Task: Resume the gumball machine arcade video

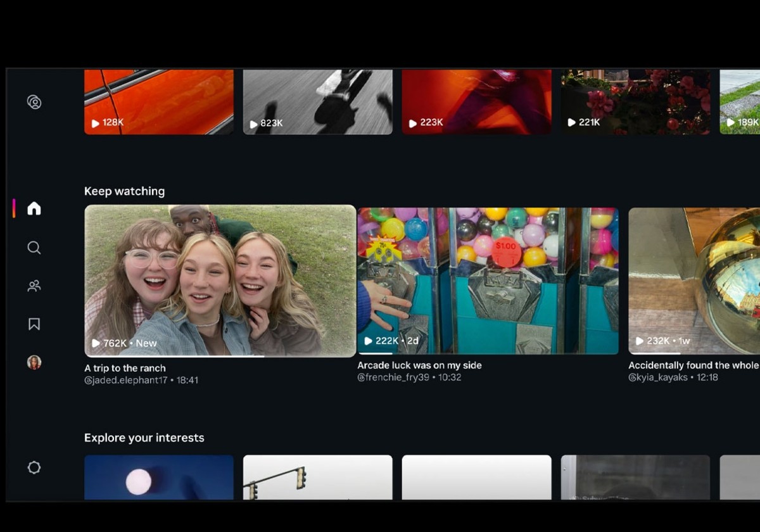Action: (488, 281)
